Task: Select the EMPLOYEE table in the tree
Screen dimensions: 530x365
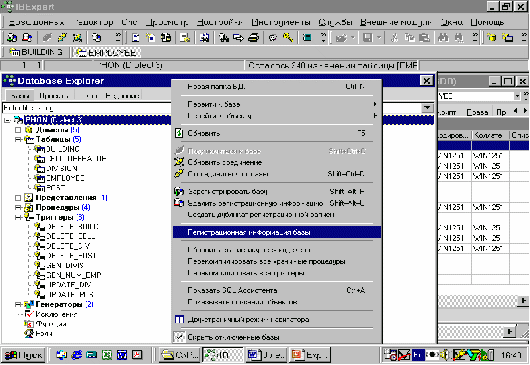Action: tap(65, 178)
